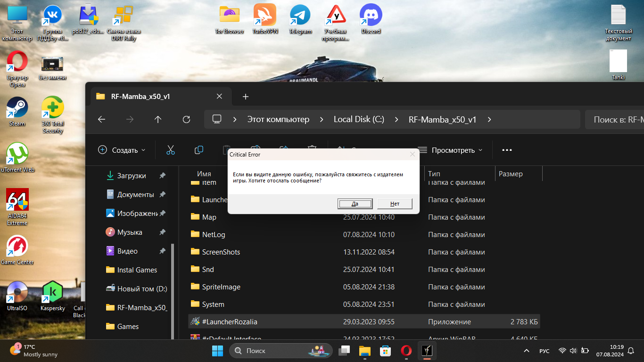
Task: Click Этот компьютер in address bar
Action: point(278,119)
